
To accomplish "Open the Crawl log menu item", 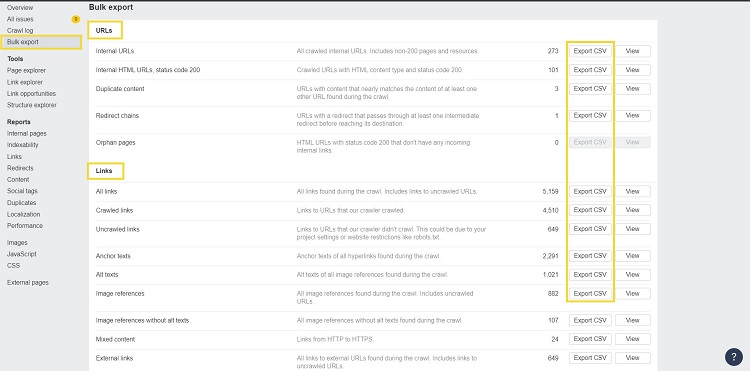I will pyautogui.click(x=20, y=31).
